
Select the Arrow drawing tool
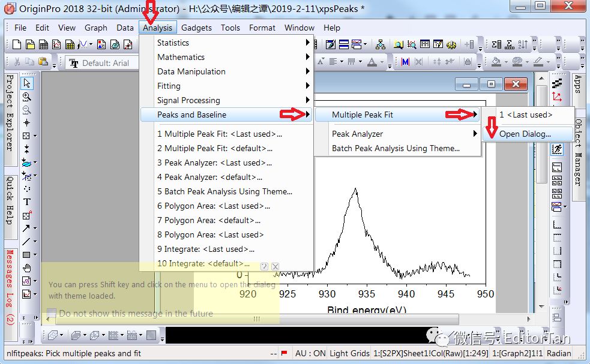coord(26,228)
